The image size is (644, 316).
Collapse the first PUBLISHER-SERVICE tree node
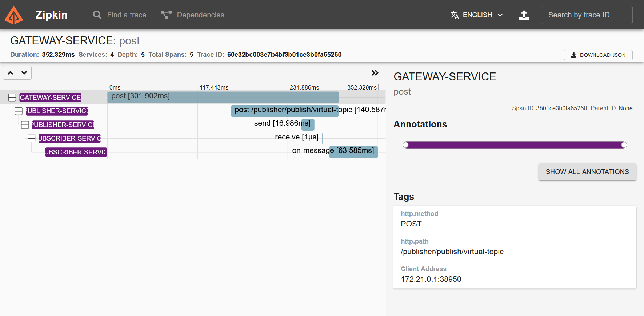[x=19, y=111]
